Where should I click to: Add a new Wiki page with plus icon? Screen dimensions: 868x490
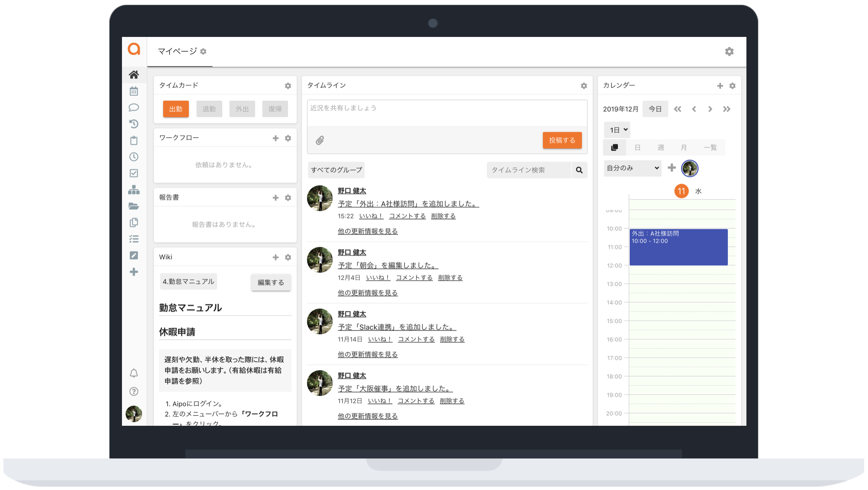point(275,257)
